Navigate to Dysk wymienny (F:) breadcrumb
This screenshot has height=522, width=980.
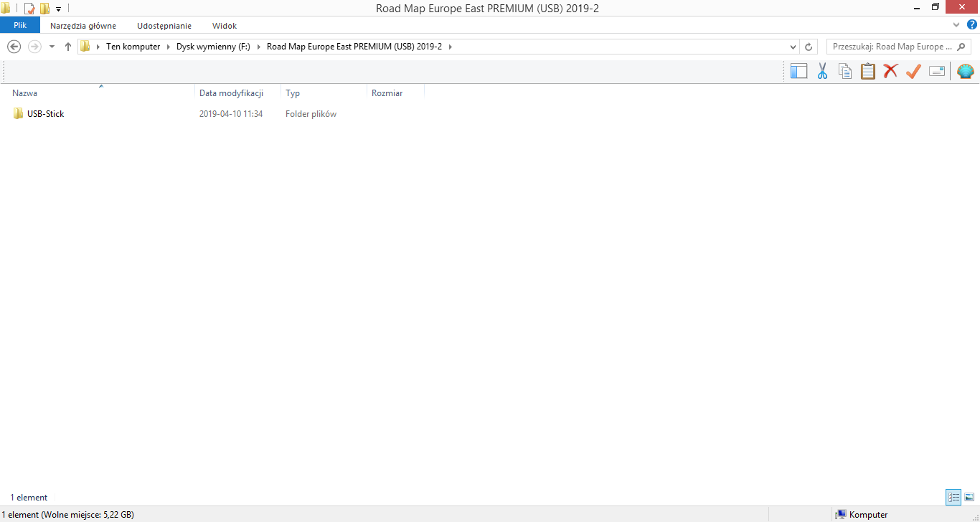pos(213,47)
